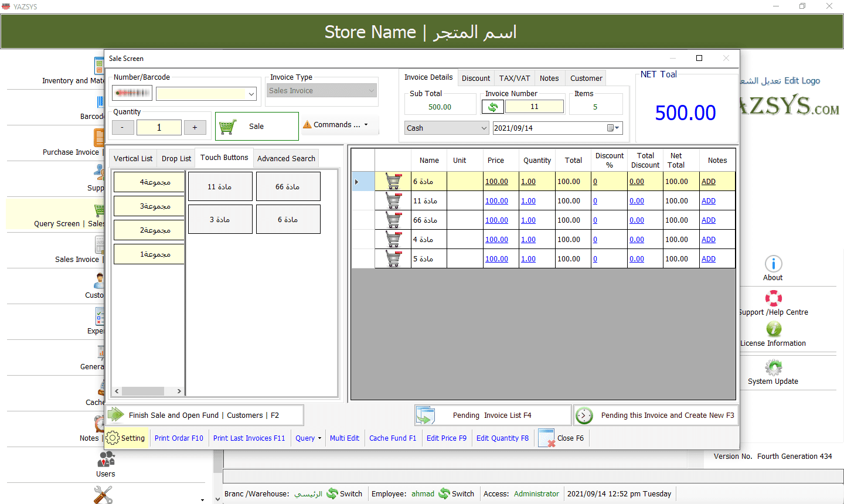Click the License Information icon
Screen dimensions: 844x504
tap(773, 329)
